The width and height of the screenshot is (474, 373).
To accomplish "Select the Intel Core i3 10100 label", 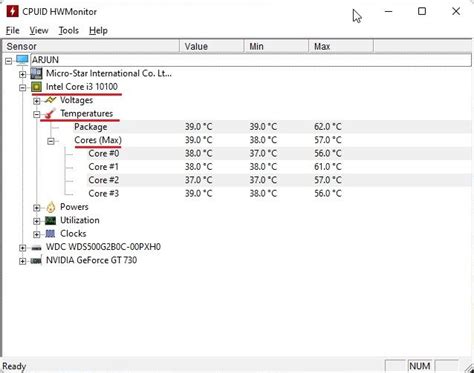I will point(82,87).
